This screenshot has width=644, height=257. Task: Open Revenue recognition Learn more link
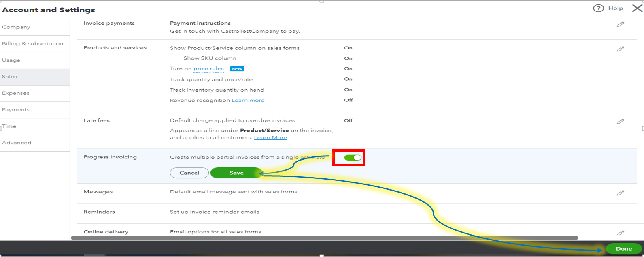point(248,100)
